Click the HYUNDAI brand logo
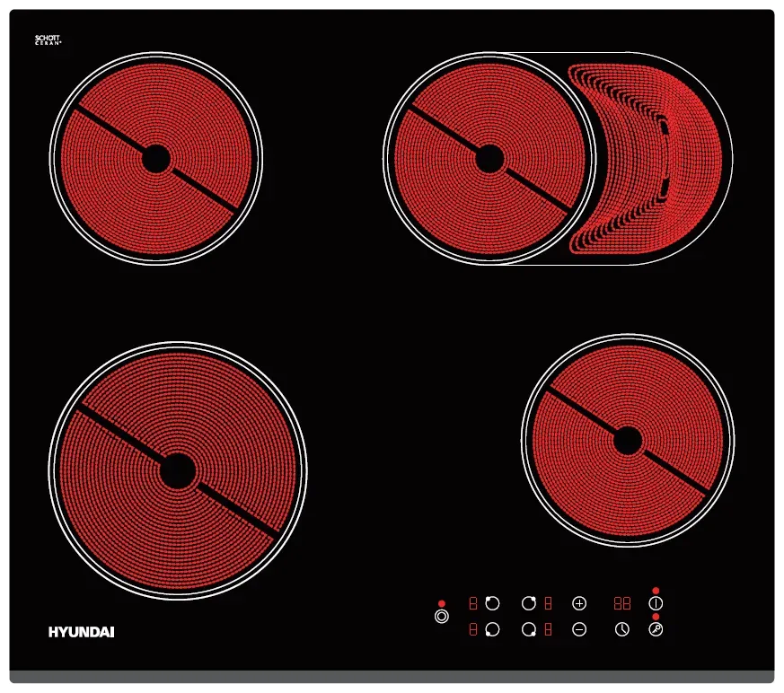The image size is (784, 693). pos(82,633)
